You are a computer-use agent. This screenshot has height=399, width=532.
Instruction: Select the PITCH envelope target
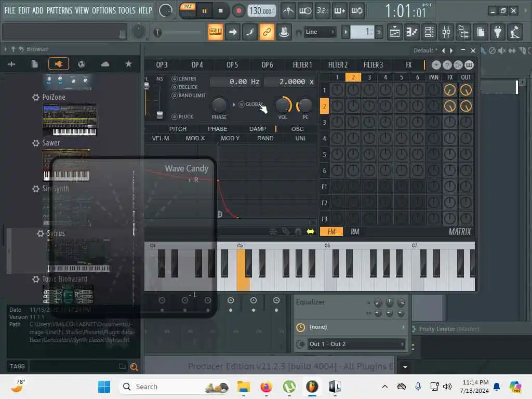(x=178, y=129)
